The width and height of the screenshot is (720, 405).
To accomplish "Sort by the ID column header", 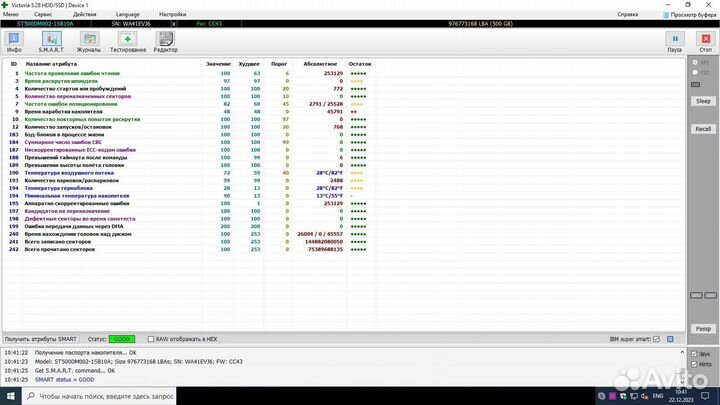I will [x=14, y=64].
